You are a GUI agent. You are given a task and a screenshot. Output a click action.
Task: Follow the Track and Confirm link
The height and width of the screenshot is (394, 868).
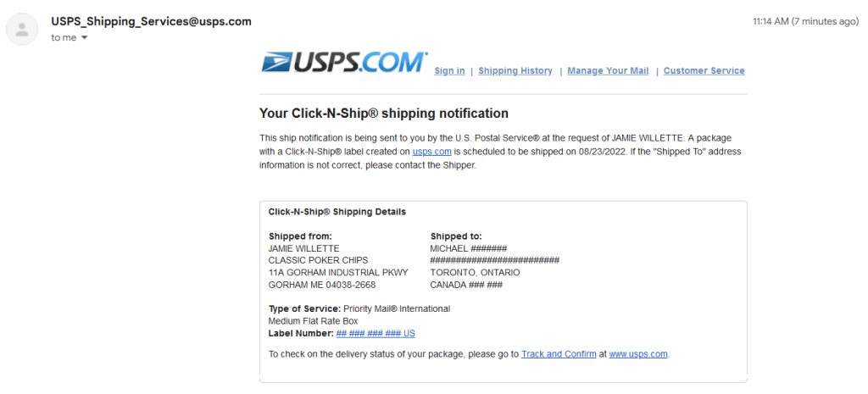click(559, 354)
